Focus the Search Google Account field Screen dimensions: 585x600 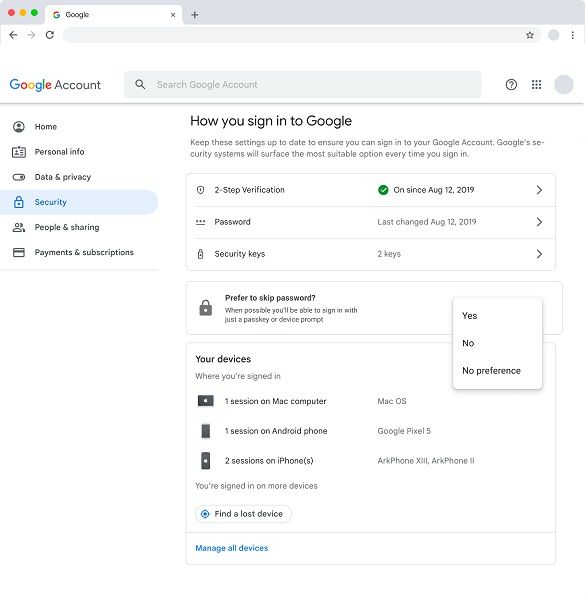coord(302,84)
